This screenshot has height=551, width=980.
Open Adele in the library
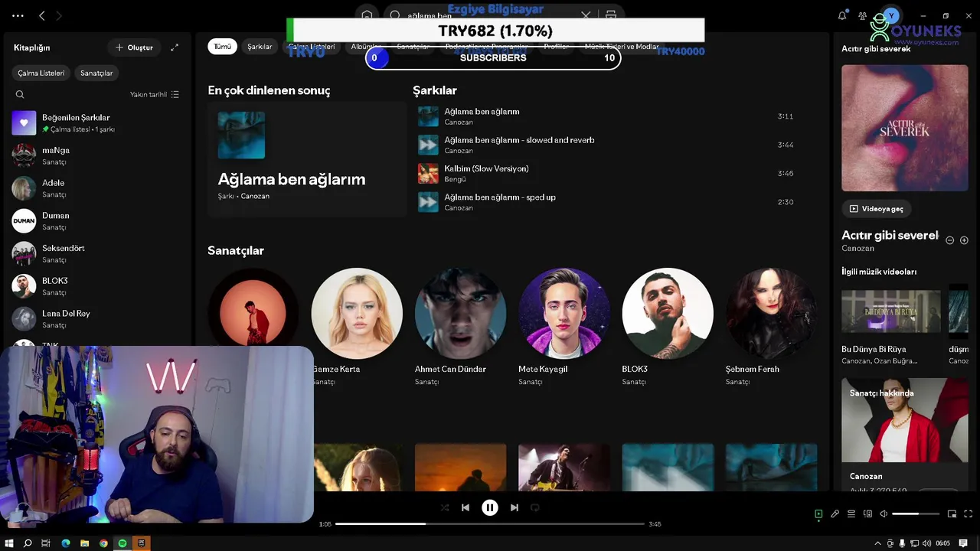click(97, 188)
